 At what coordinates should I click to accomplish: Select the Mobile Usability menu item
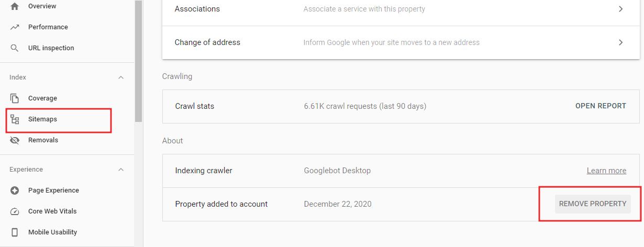[x=52, y=232]
